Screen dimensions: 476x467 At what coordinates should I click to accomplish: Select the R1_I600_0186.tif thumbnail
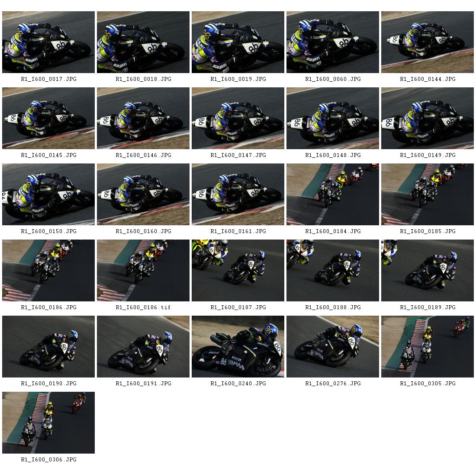143,271
